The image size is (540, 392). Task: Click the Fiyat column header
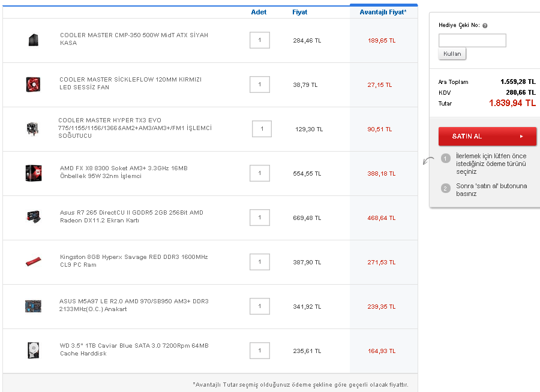(x=299, y=12)
